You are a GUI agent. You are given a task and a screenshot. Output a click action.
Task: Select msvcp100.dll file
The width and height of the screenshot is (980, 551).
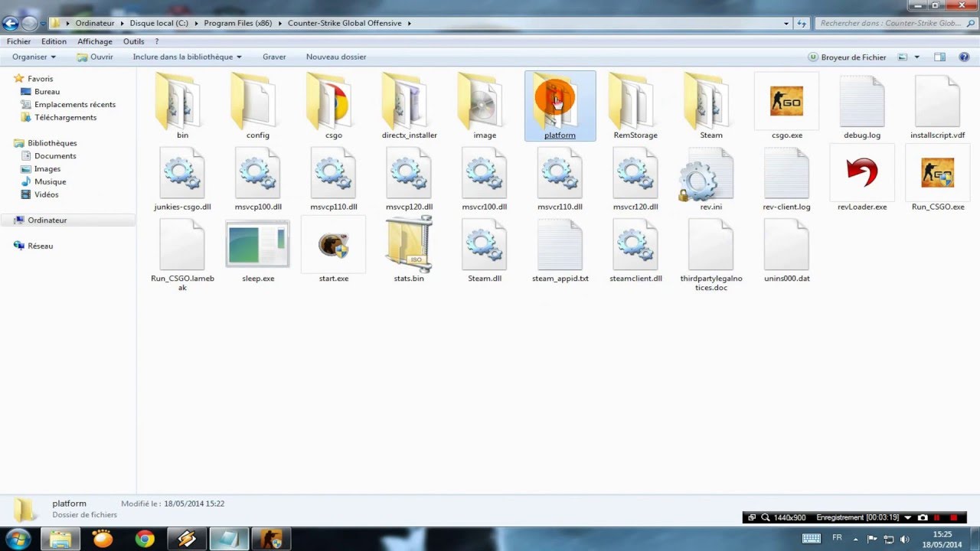pos(257,178)
